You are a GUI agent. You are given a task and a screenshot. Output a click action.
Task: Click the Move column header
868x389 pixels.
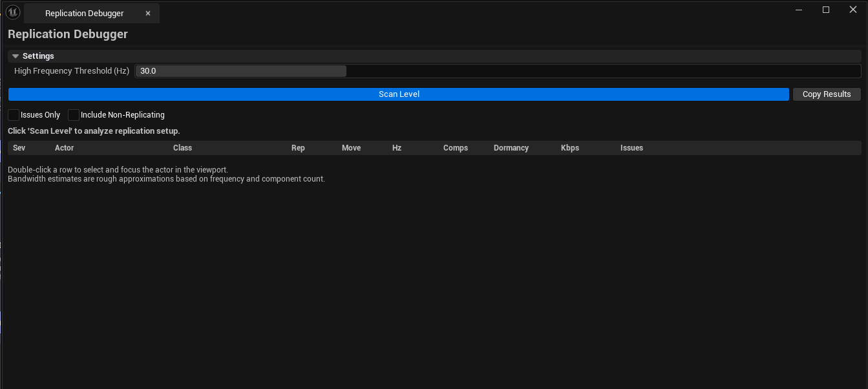352,148
